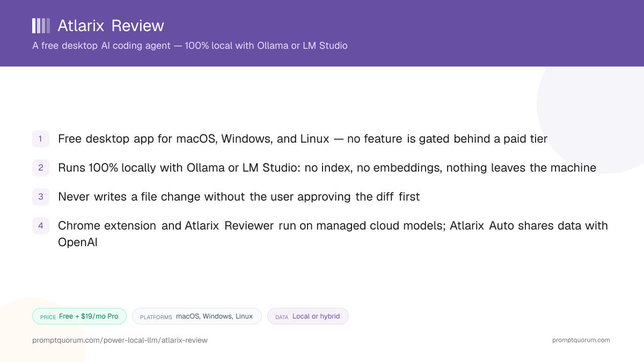This screenshot has height=362, width=644.
Task: Click the Data Local or hybrid pill
Action: 308,316
